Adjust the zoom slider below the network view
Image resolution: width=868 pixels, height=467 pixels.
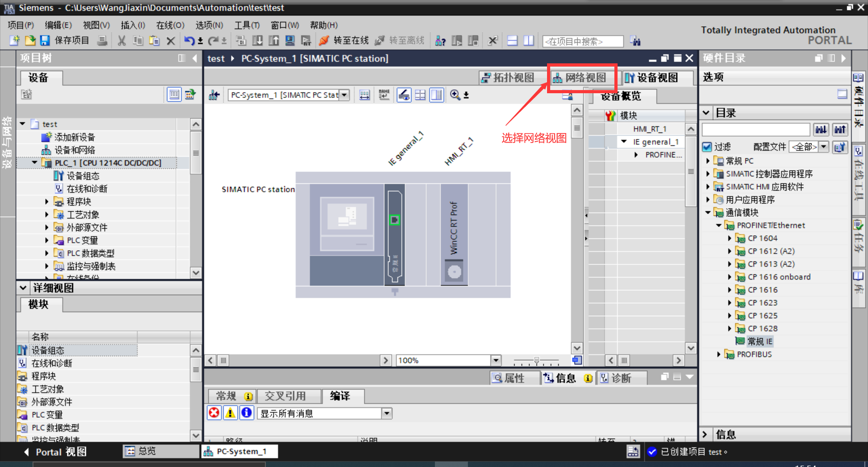coord(536,361)
